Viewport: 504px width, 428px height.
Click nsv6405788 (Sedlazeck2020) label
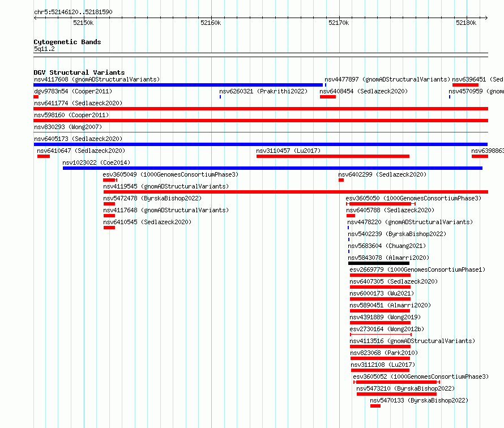click(390, 210)
